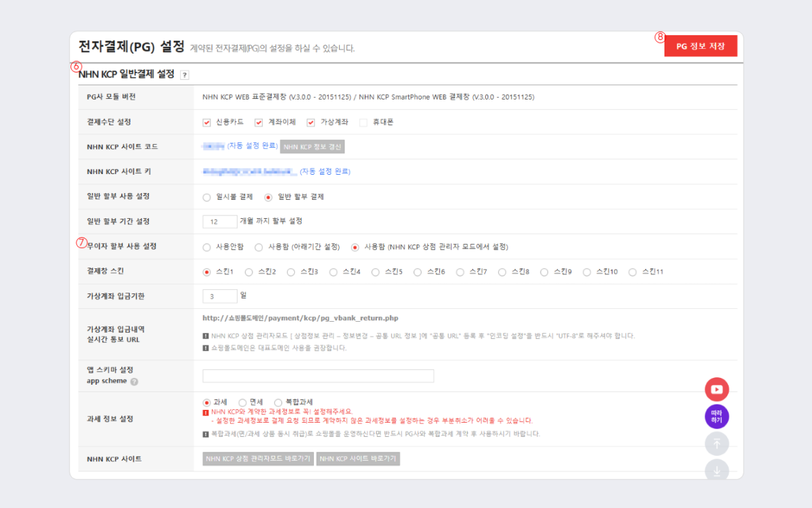Click the app scheme text input field
812x508 pixels.
pos(318,376)
